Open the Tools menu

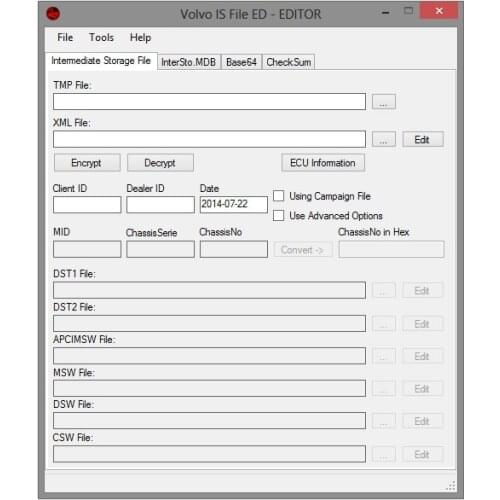pos(101,37)
